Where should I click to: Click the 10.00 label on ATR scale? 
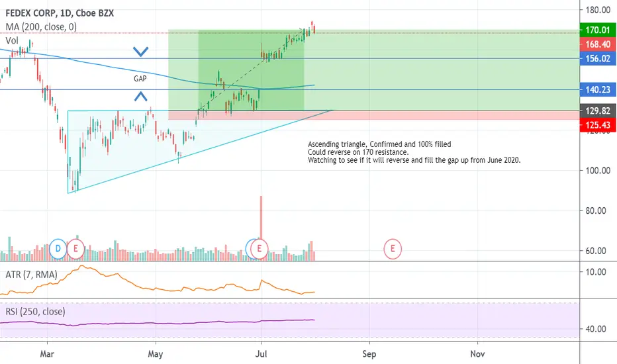click(x=596, y=272)
